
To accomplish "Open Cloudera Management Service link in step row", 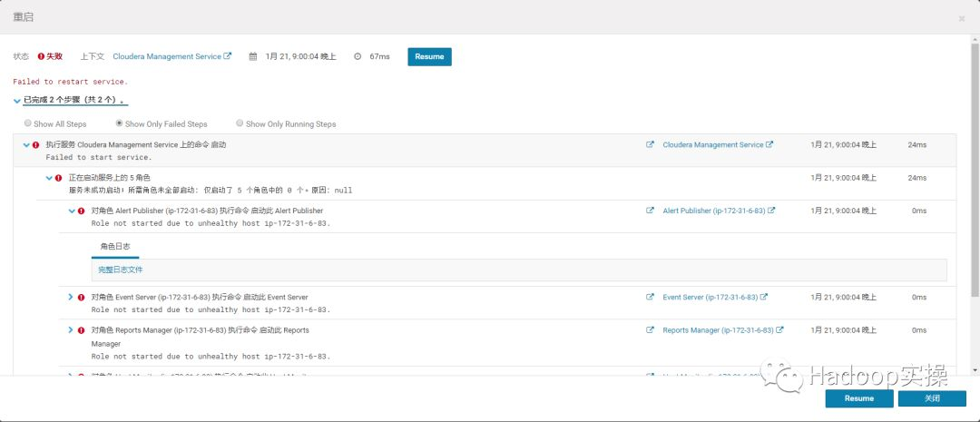I will click(x=713, y=145).
